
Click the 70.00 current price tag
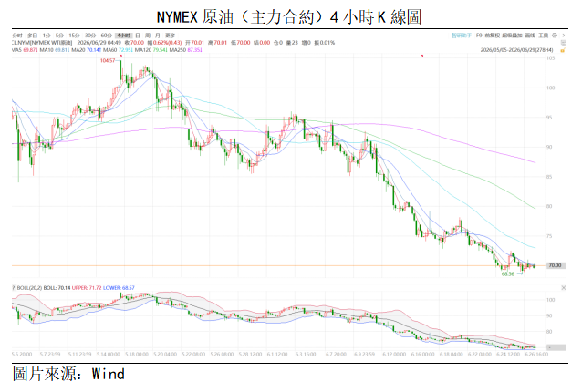[556, 265]
